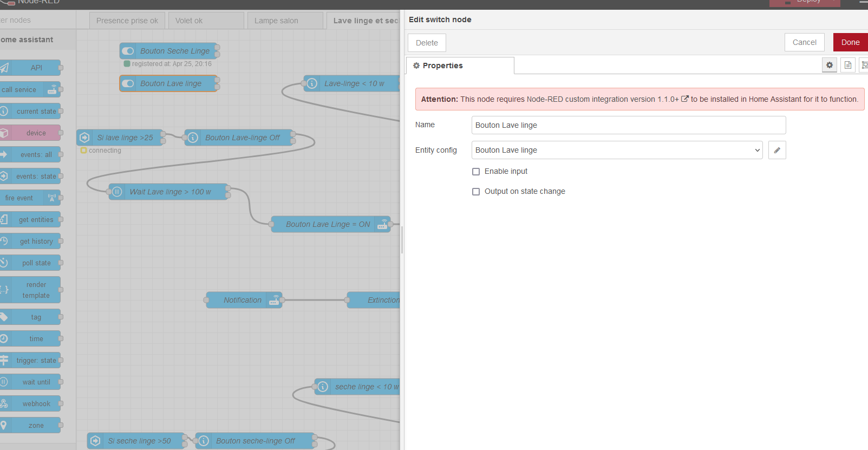Open the node description document icon
Image resolution: width=868 pixels, height=450 pixels.
click(848, 65)
